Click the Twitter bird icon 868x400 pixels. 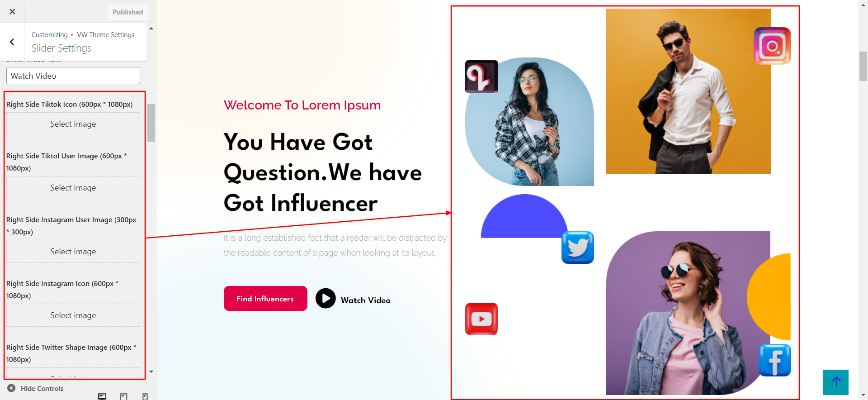click(577, 248)
